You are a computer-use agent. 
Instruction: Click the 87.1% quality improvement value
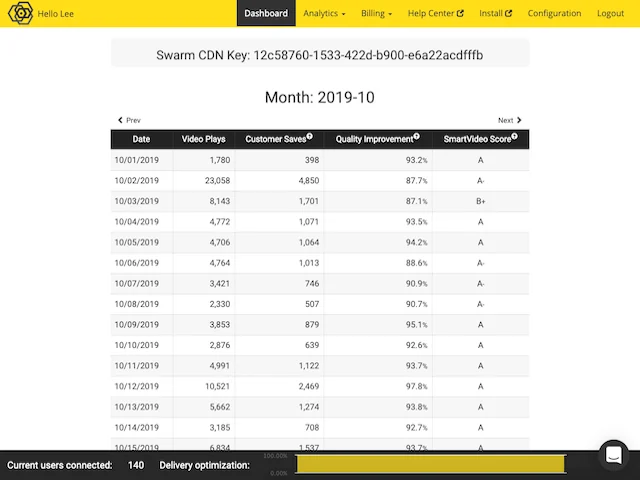point(416,201)
